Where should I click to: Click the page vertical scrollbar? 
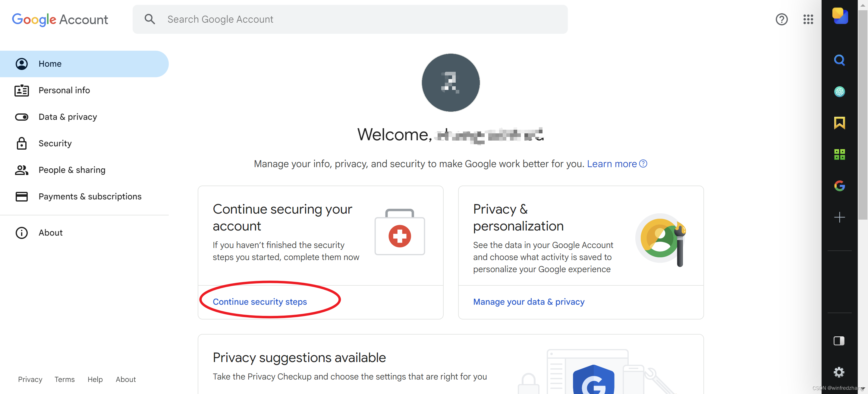pyautogui.click(x=862, y=115)
